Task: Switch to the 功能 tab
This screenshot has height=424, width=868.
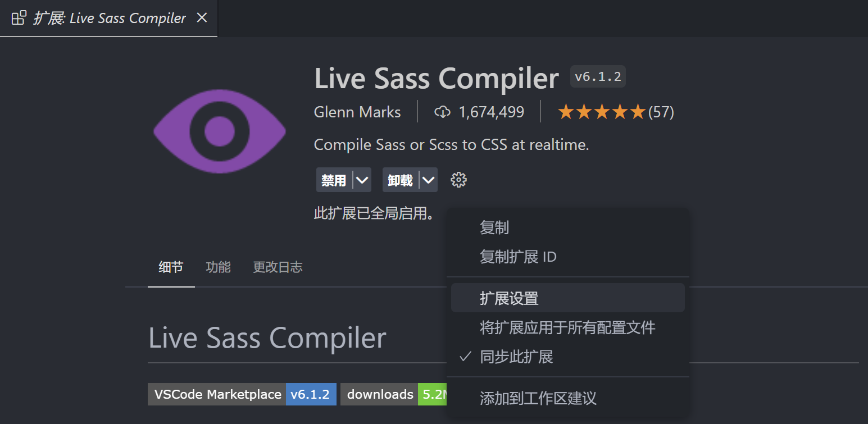Action: click(x=218, y=267)
